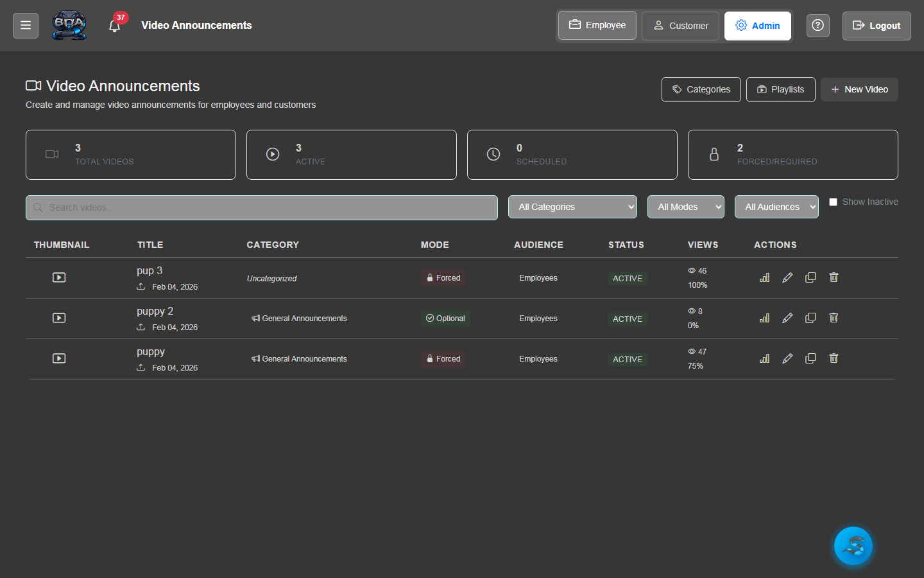Click the help question mark icon

coord(817,25)
